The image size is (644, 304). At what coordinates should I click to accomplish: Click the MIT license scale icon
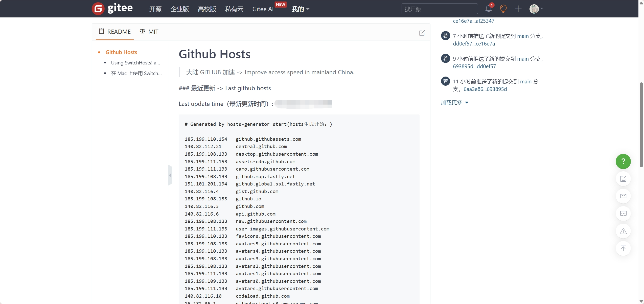(142, 31)
